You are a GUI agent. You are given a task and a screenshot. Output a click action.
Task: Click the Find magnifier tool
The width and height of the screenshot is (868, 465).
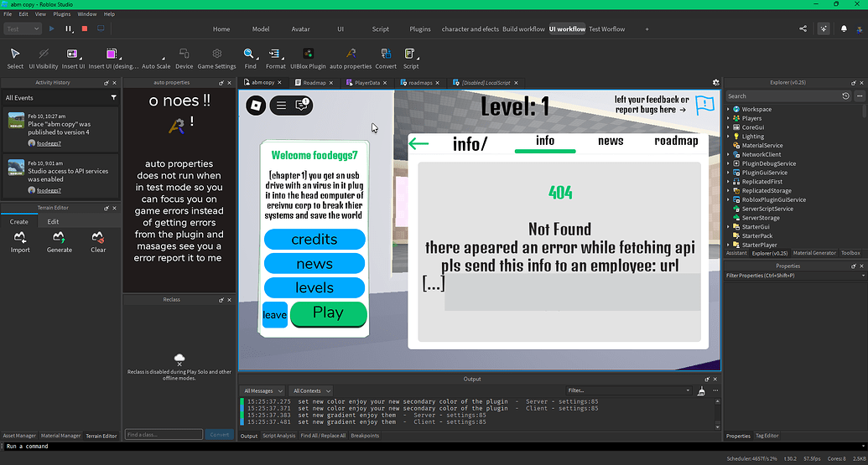(x=250, y=58)
